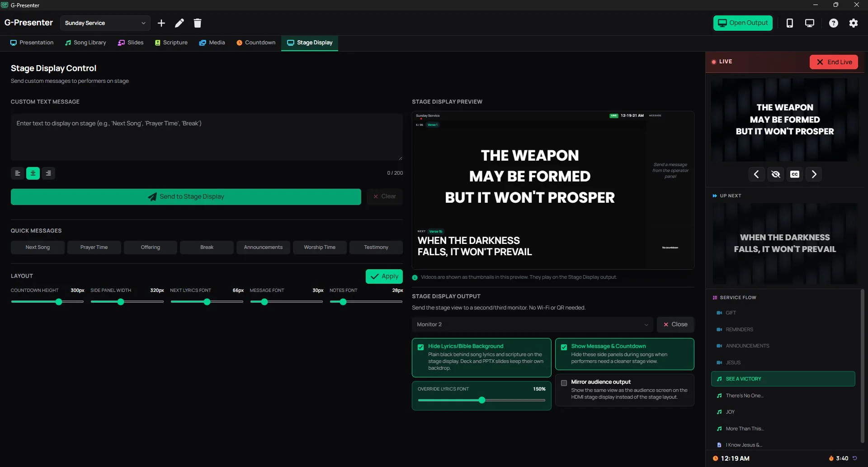Screen dimensions: 868x467
Task: Toggle Hide Lyrics/Bible Background checkbox
Action: click(421, 348)
